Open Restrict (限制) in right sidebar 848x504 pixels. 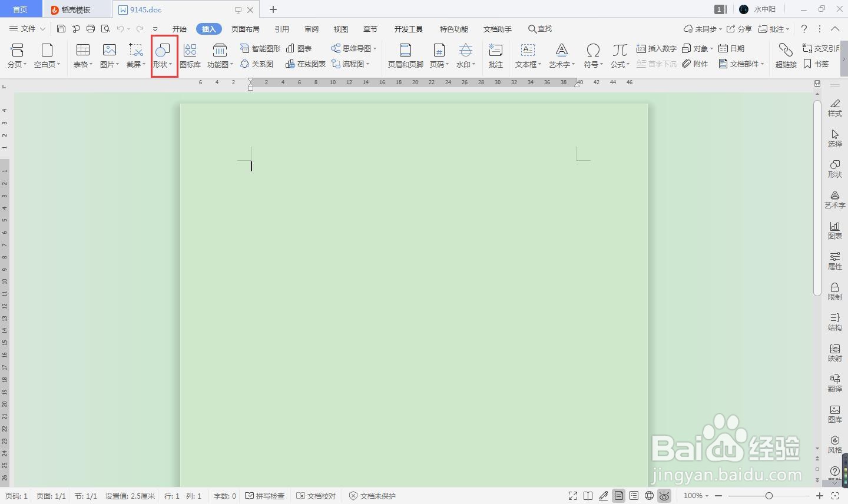[x=835, y=291]
